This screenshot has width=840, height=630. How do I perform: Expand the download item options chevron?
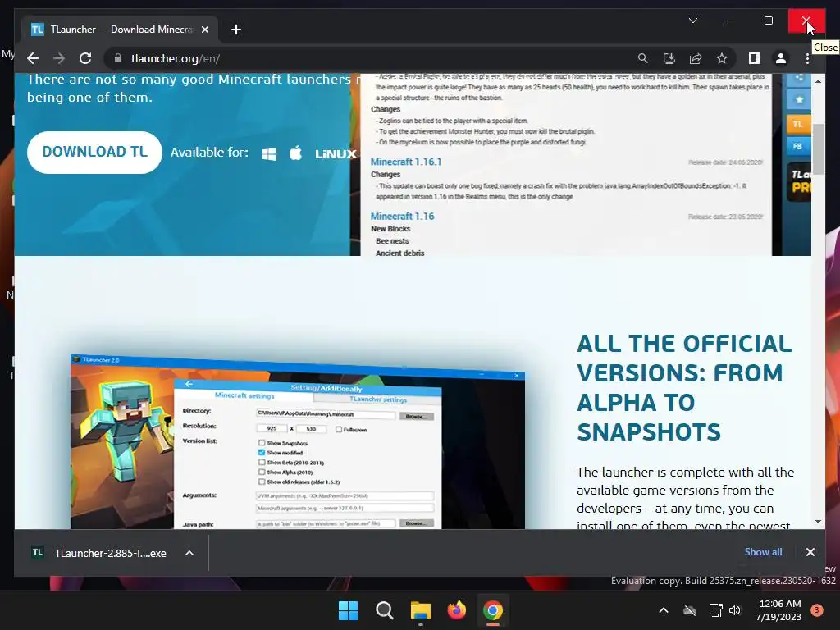[x=189, y=553]
